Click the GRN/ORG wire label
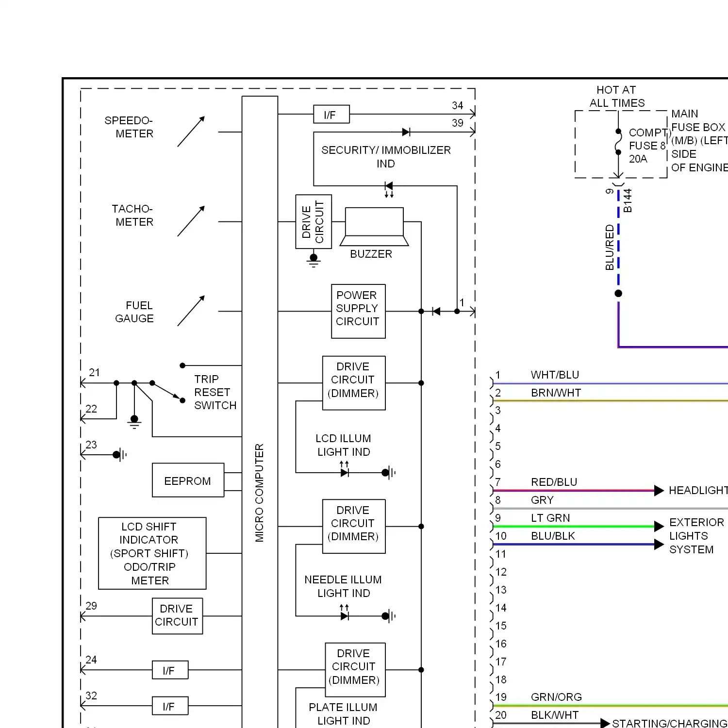The image size is (728, 728). coord(556,697)
